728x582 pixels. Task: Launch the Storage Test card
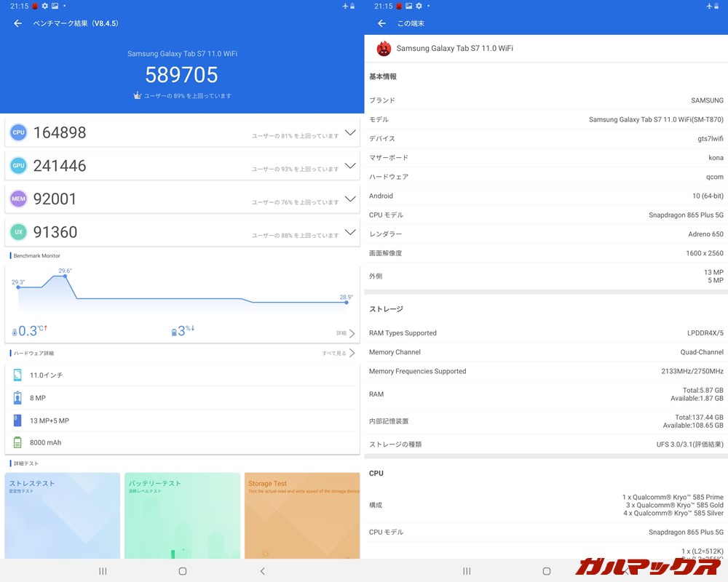[x=302, y=517]
